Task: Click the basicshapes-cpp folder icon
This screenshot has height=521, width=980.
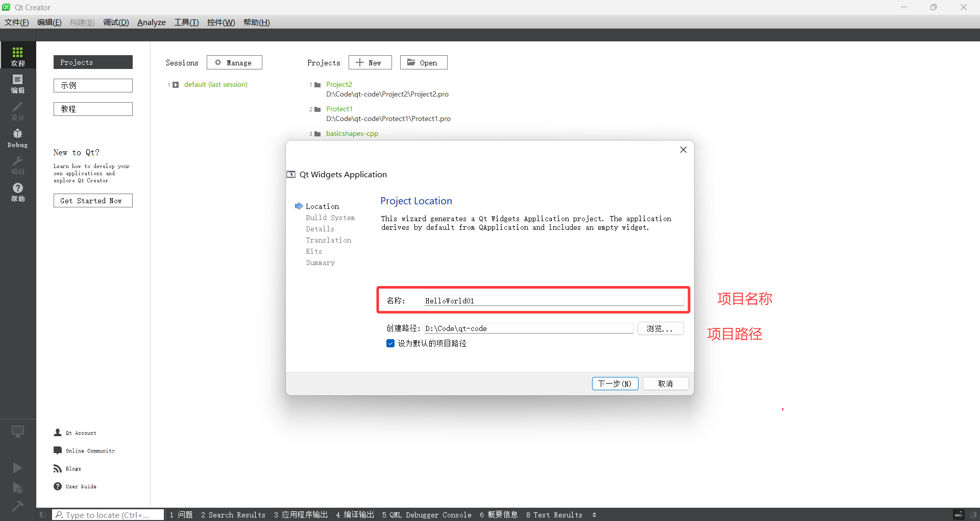Action: (317, 134)
